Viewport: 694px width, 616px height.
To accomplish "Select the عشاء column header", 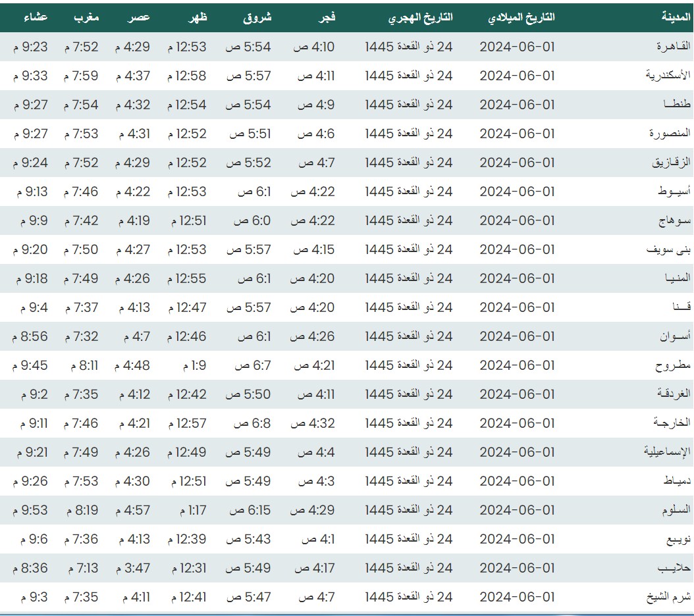I will (34, 18).
